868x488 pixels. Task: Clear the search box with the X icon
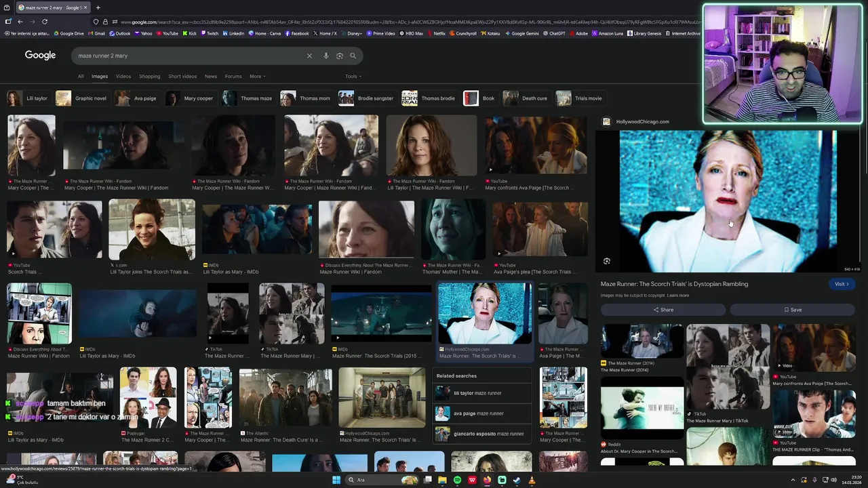pos(309,56)
